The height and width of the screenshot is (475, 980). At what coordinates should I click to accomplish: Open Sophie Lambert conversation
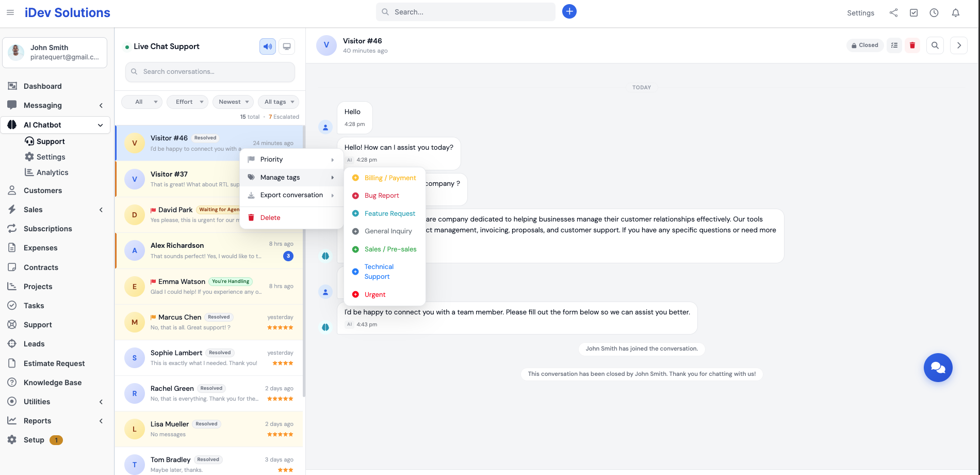(x=209, y=358)
